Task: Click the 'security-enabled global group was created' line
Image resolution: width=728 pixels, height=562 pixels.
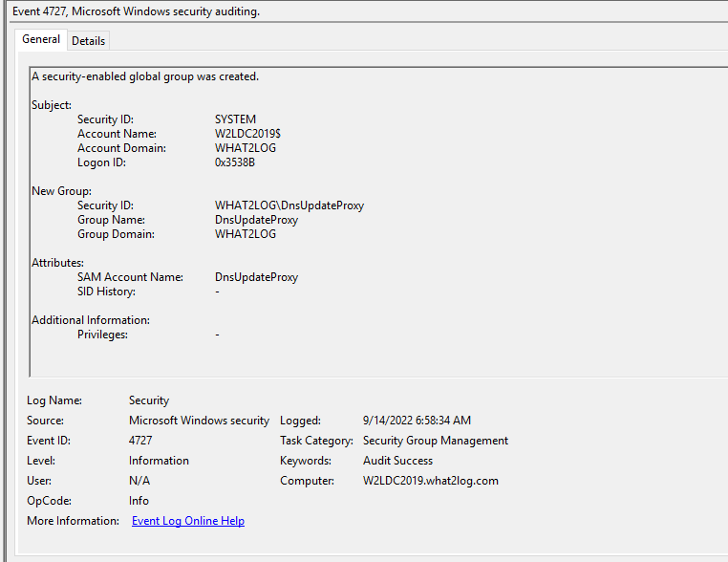Action: pos(145,76)
